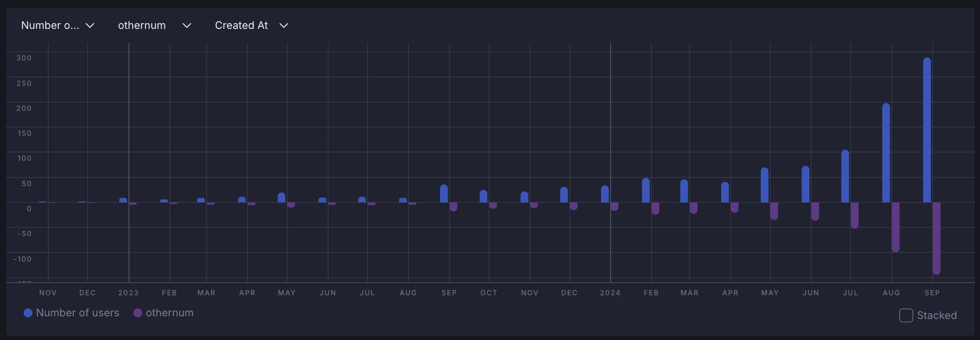Click the blue bar reaching about 100

845,177
